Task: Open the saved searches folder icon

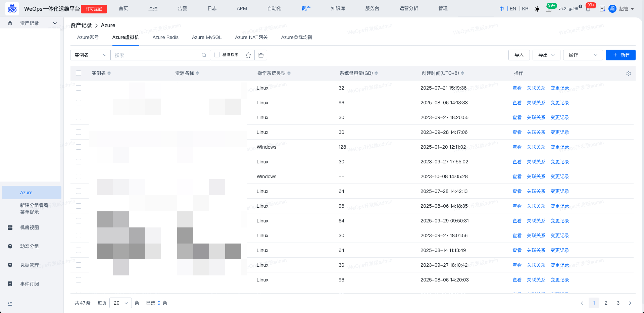Action: pyautogui.click(x=261, y=55)
